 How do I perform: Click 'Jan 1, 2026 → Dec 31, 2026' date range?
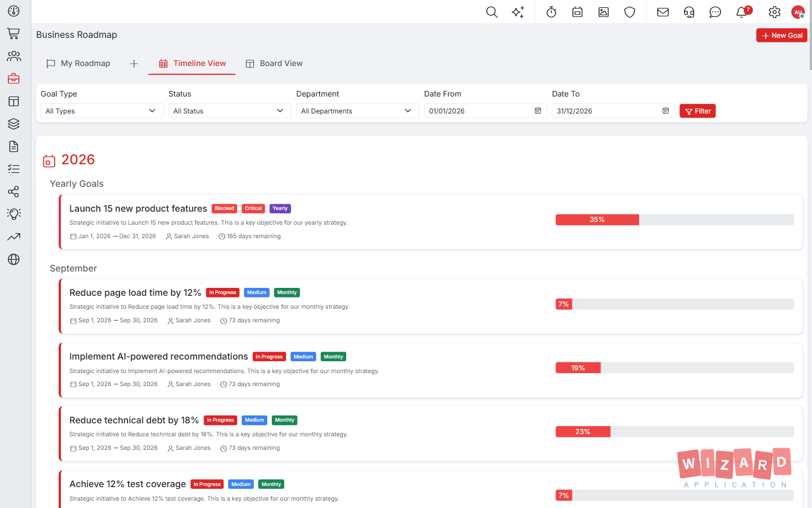(x=117, y=237)
